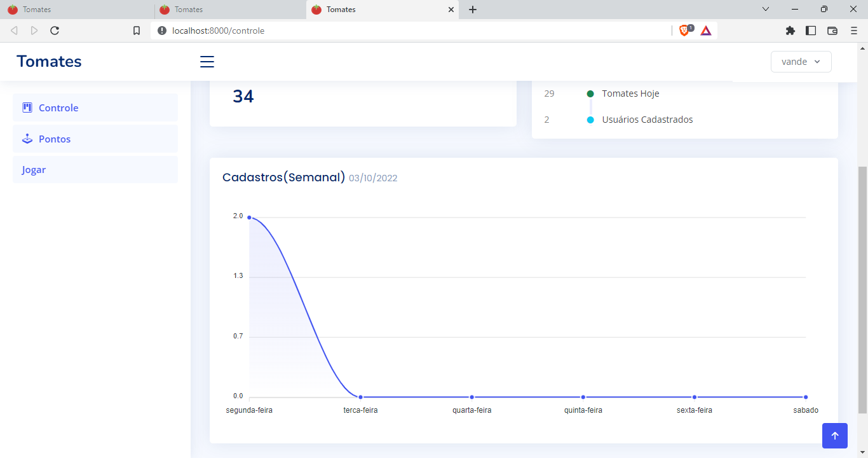Open the Brave Wallet icon
Viewport: 868px width, 458px height.
(x=832, y=31)
